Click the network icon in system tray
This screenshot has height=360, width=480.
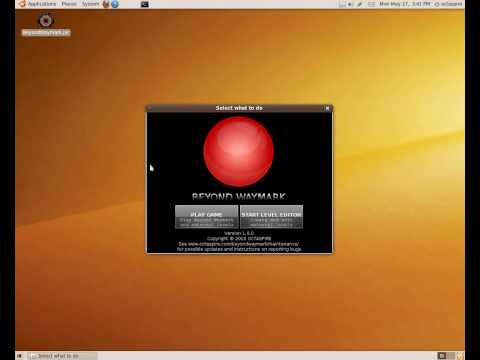(x=360, y=4)
